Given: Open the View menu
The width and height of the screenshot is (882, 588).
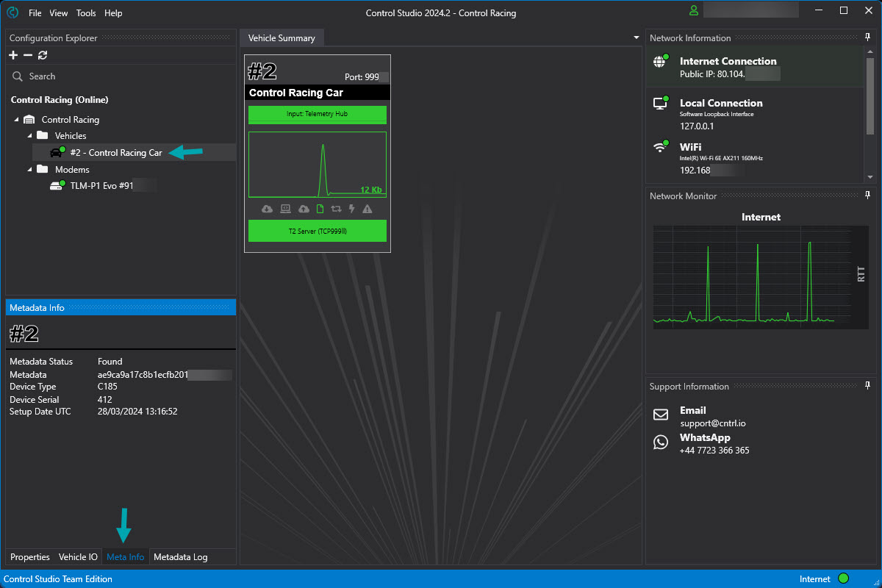Looking at the screenshot, I should click(x=59, y=13).
